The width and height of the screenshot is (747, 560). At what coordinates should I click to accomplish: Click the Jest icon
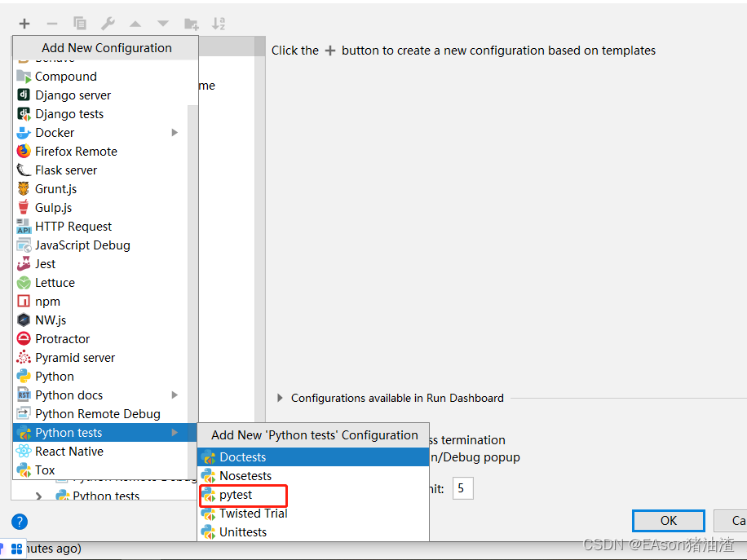[x=24, y=264]
